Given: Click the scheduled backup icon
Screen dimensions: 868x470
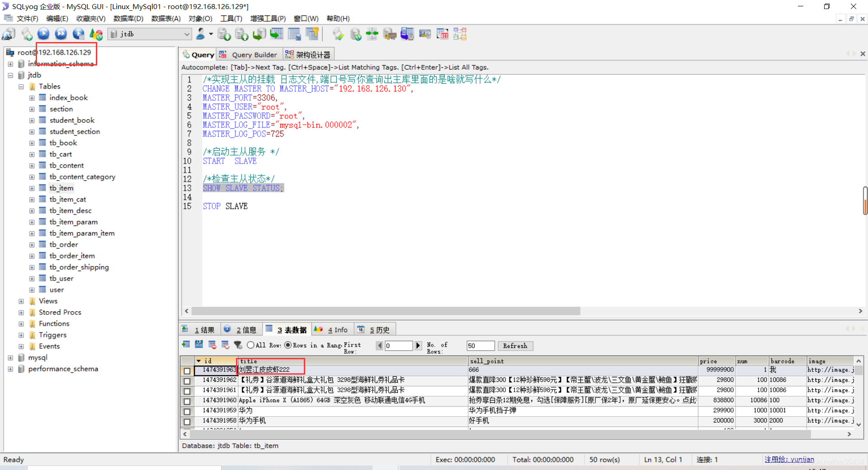Looking at the screenshot, I should click(407, 34).
